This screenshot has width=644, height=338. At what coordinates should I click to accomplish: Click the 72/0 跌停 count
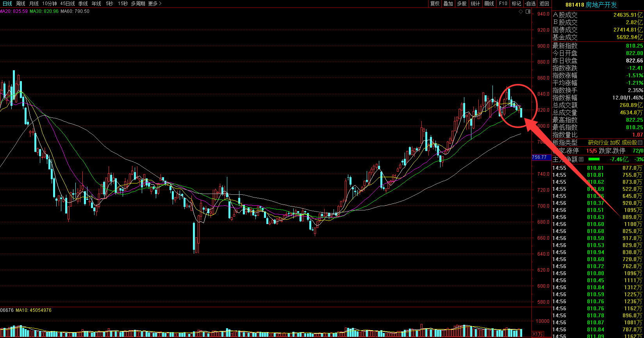pyautogui.click(x=638, y=151)
